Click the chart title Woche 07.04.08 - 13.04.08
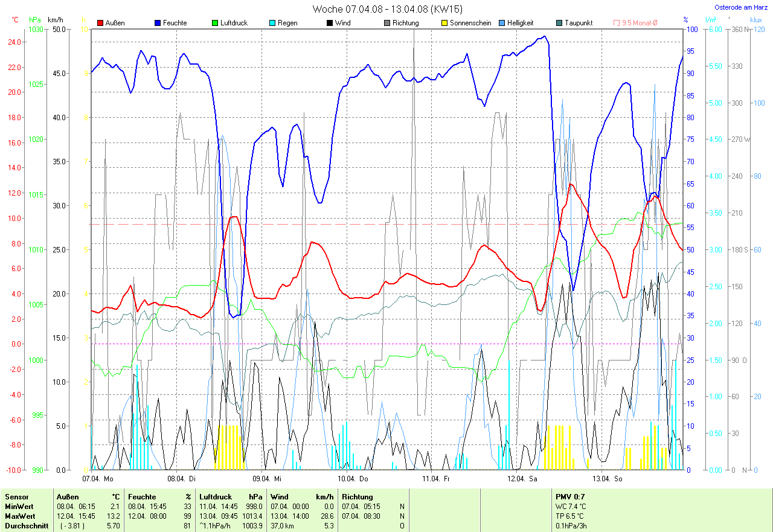773x532 pixels. [x=387, y=9]
